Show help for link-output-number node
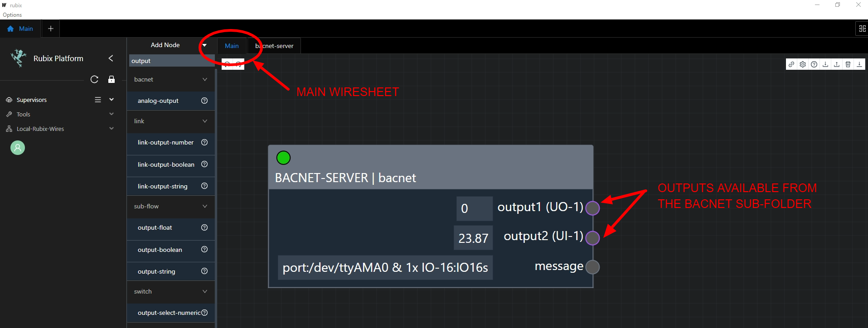 [204, 142]
